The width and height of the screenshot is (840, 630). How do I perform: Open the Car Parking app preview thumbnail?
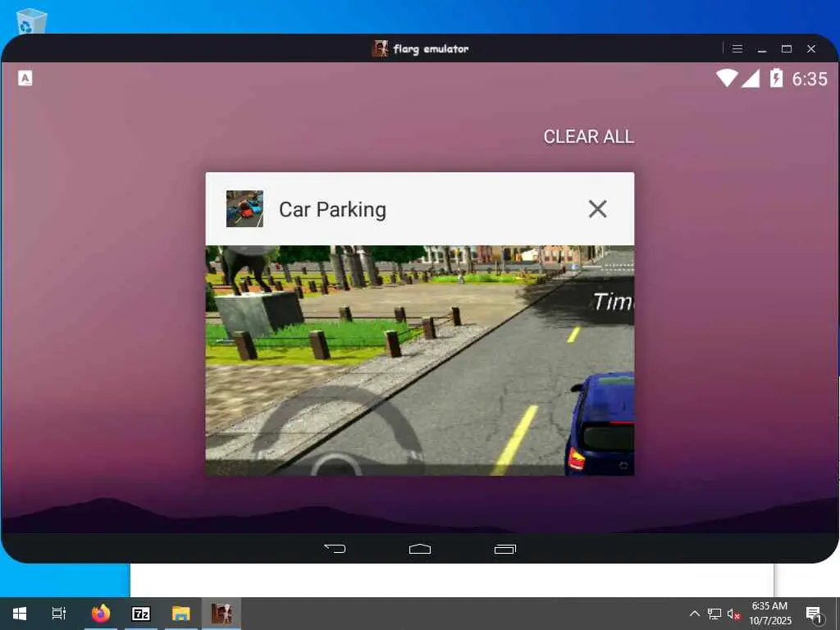(420, 361)
